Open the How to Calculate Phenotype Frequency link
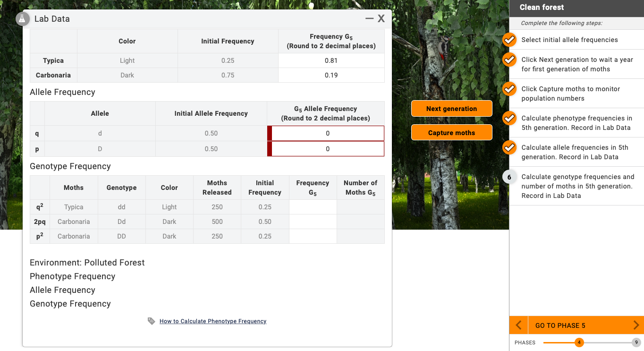Viewport: 644px width, 351px height. (x=212, y=321)
